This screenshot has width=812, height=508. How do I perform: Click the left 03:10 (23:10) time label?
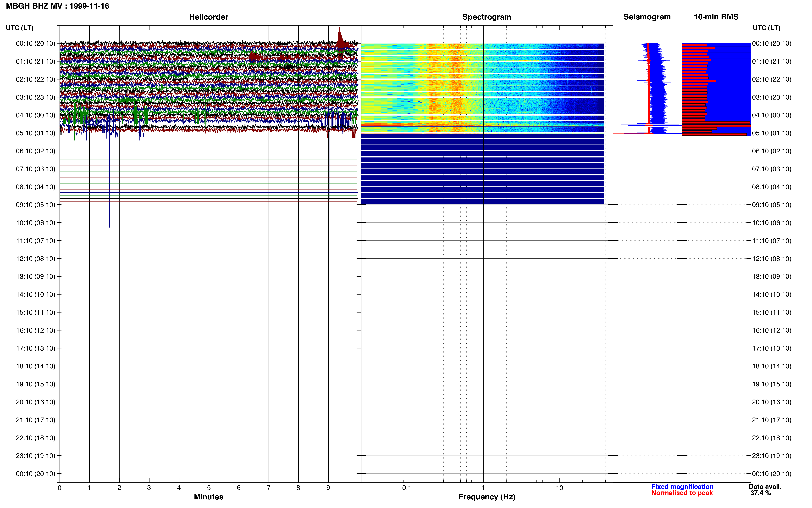(x=36, y=97)
